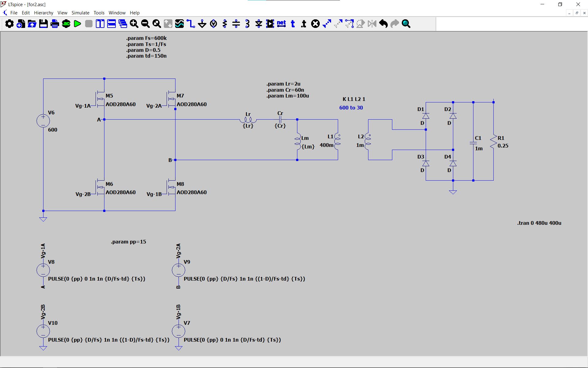The width and height of the screenshot is (588, 368).
Task: Run the simulation with the green arrow
Action: (77, 24)
